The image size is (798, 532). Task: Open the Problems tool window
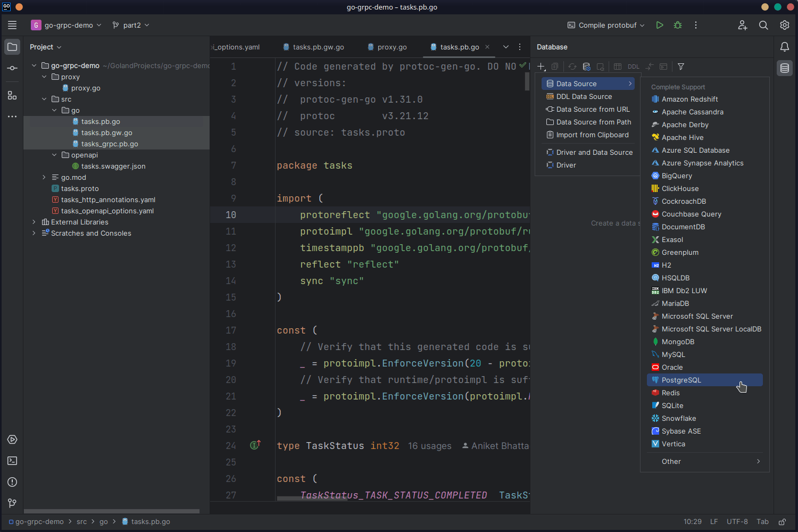pyautogui.click(x=12, y=482)
